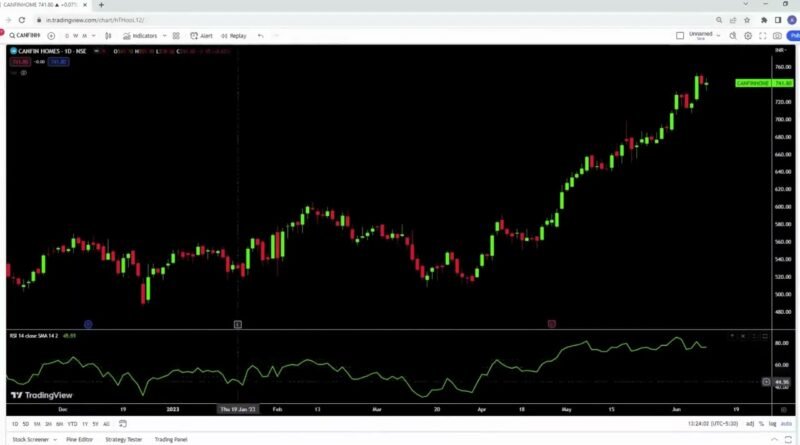Expand the time interval dropdown arrow
800x445 pixels.
[x=93, y=36]
